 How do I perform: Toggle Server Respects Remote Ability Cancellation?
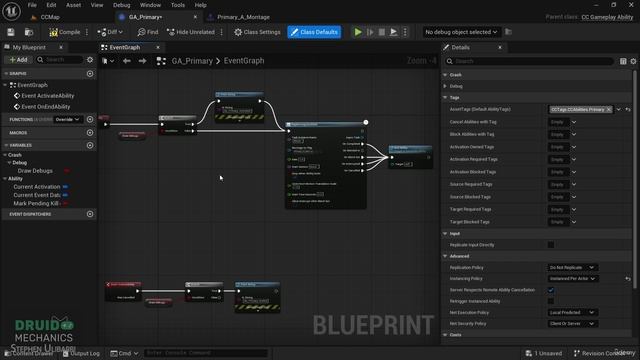tap(551, 290)
